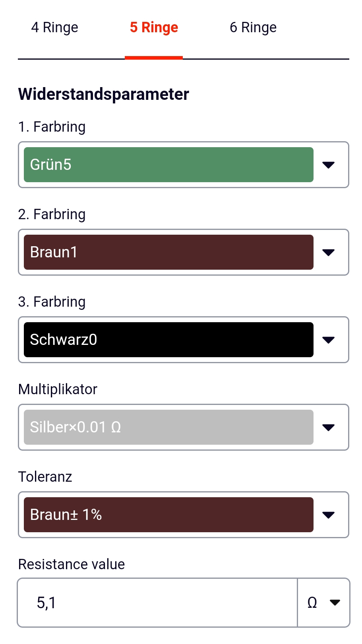
Task: Switch to the 4 Ringe tab
Action: click(x=55, y=27)
